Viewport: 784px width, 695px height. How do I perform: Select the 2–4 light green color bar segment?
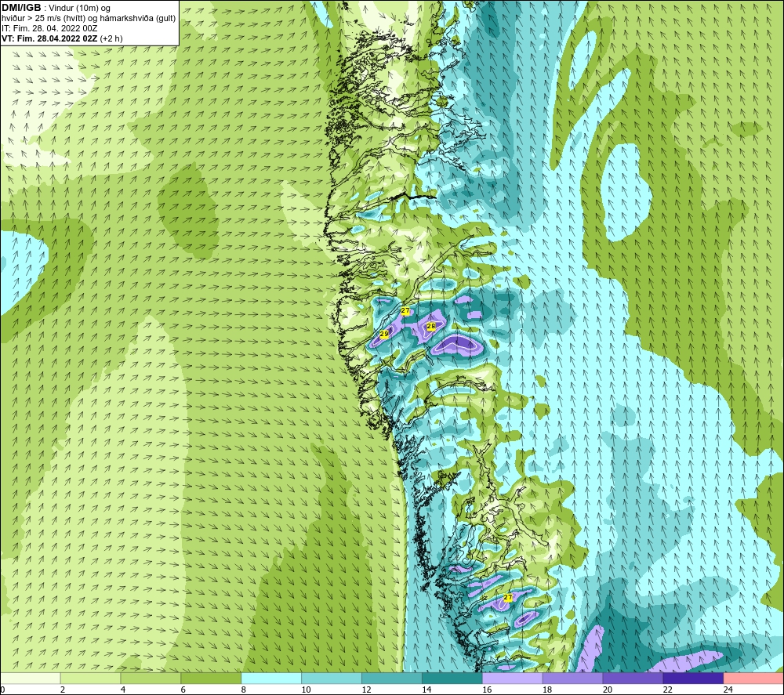pos(90,678)
